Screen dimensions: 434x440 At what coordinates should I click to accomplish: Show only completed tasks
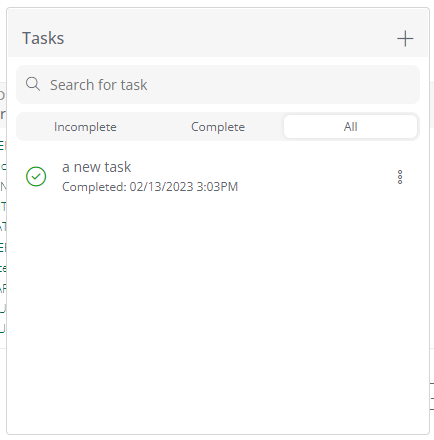tap(218, 127)
